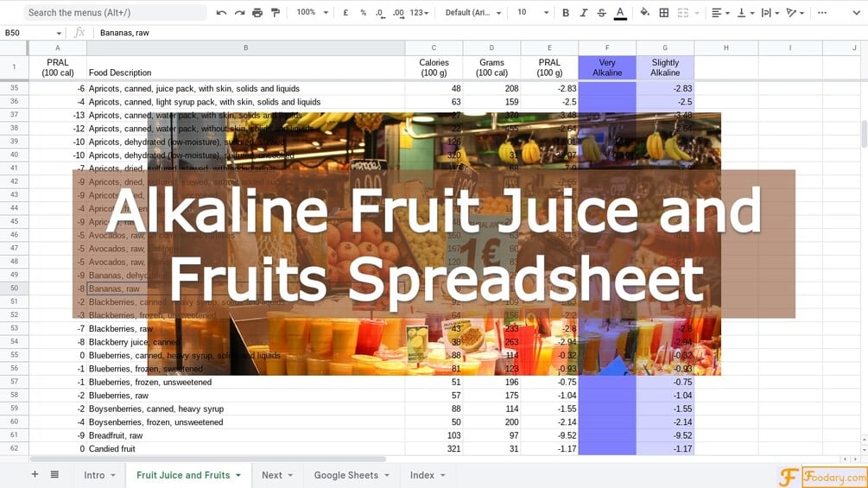The height and width of the screenshot is (488, 868).
Task: Click the Search the menus field
Action: [x=115, y=12]
